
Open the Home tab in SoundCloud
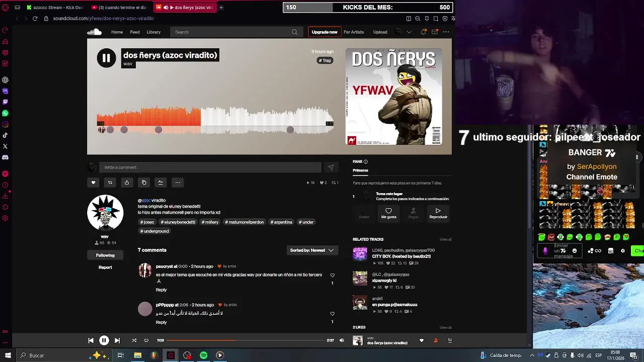coord(117,32)
